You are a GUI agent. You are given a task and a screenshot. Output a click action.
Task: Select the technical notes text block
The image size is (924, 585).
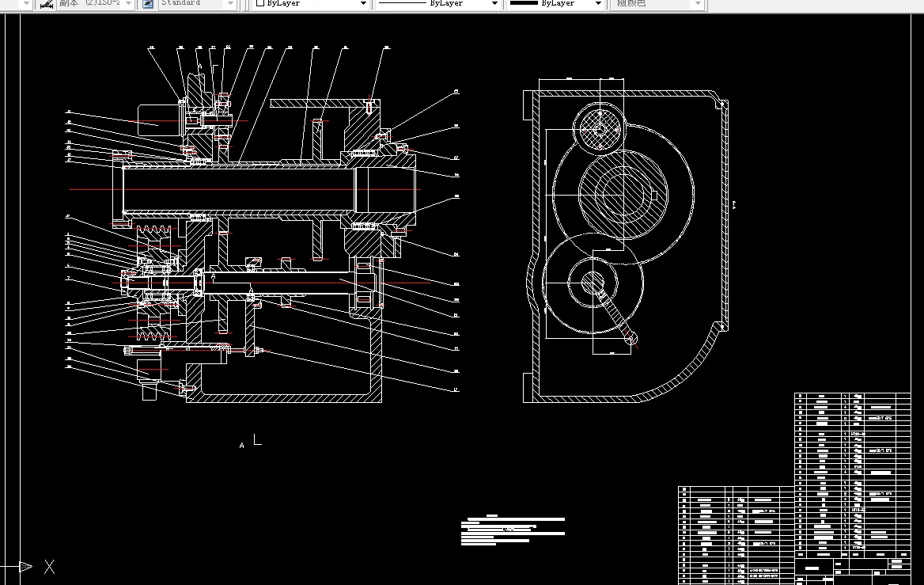pyautogui.click(x=513, y=530)
